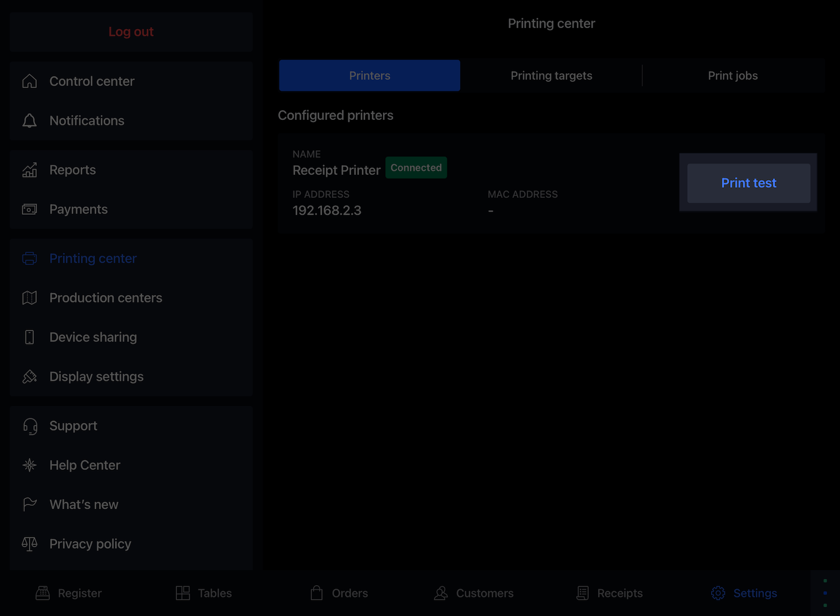Open Customers in the bottom bar
Image resolution: width=840 pixels, height=616 pixels.
click(474, 593)
